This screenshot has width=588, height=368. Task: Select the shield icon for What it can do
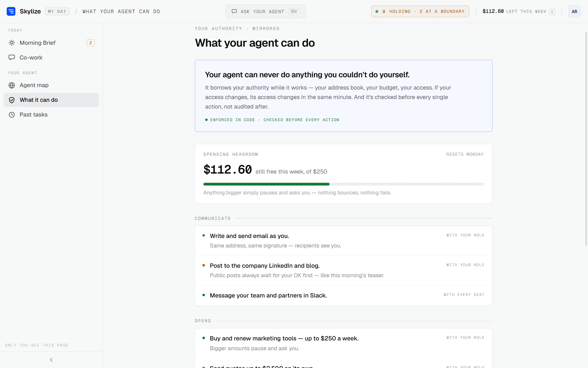pos(12,100)
